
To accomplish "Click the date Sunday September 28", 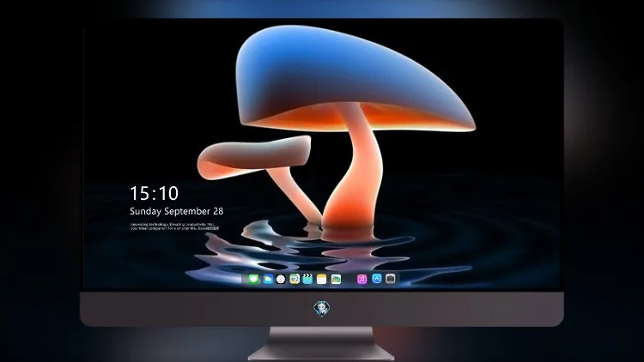I will [x=177, y=211].
